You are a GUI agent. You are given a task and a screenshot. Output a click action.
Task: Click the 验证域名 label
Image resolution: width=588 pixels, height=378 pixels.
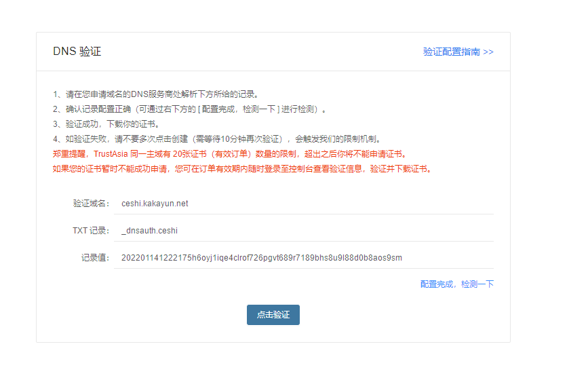[91, 204]
